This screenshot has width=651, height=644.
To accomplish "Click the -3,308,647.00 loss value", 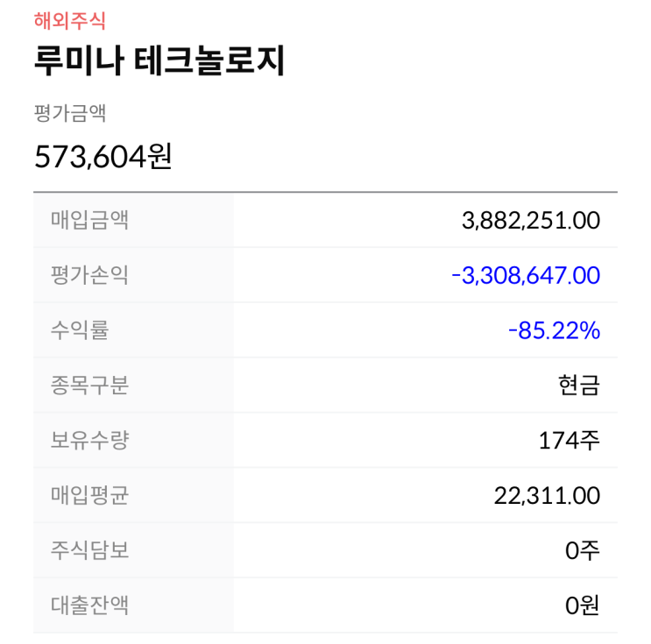I will 526,276.
